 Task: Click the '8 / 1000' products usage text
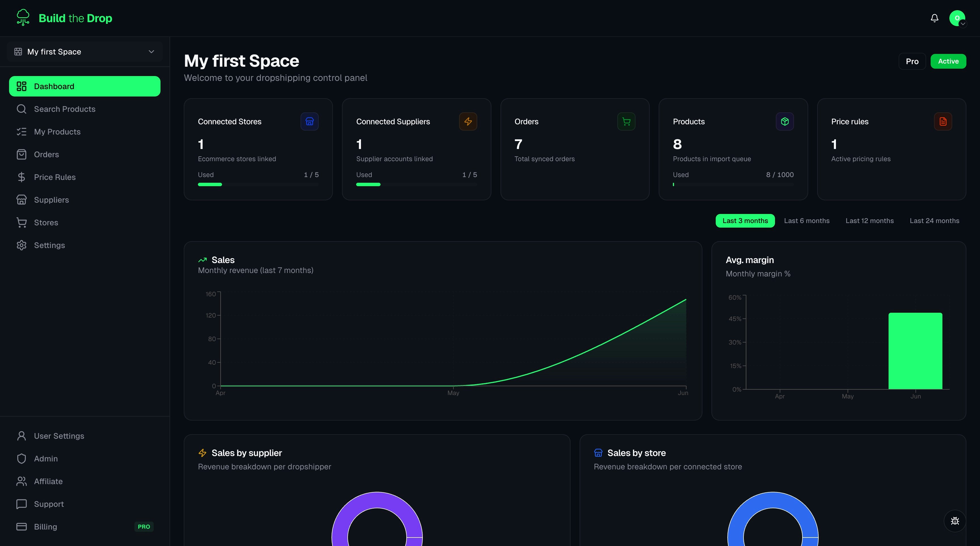[x=780, y=175]
